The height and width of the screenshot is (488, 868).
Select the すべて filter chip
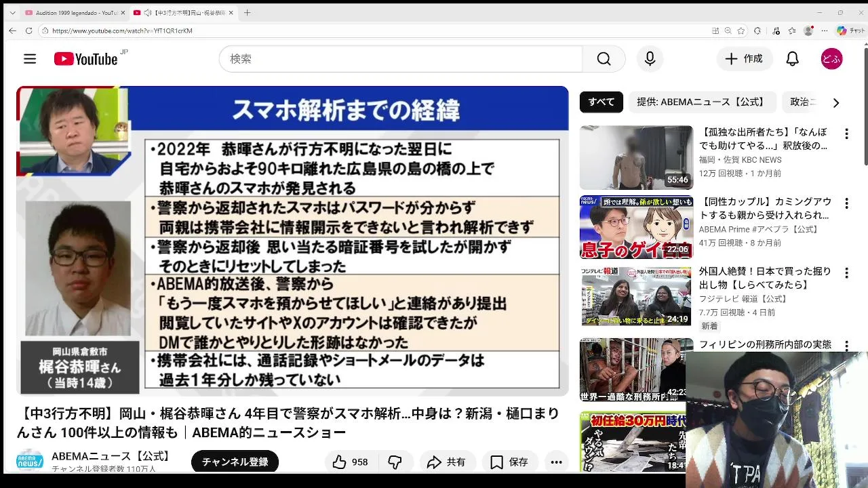601,102
